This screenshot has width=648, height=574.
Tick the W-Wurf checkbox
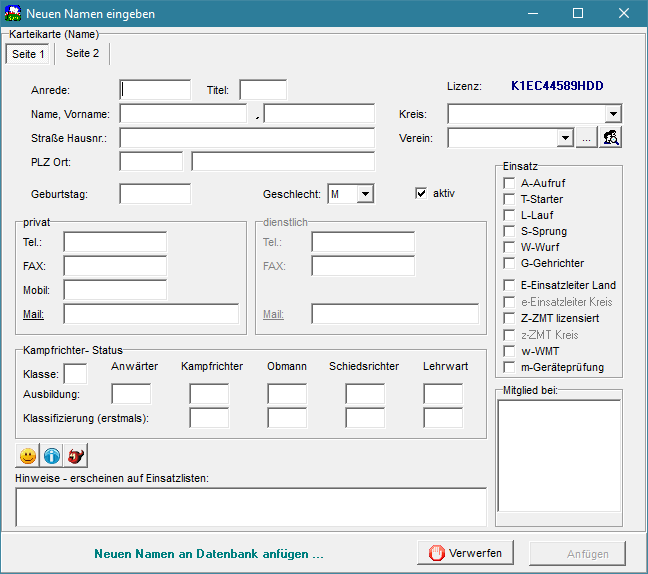[509, 247]
